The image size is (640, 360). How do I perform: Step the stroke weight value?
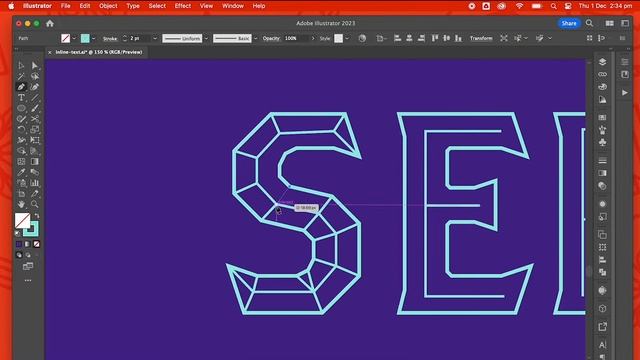tap(125, 38)
